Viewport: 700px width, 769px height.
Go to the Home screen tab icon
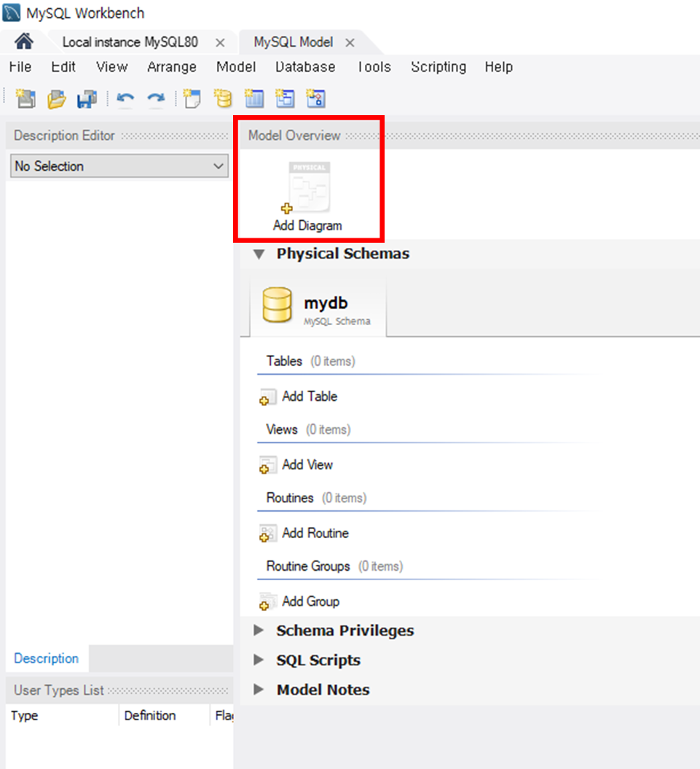point(23,42)
